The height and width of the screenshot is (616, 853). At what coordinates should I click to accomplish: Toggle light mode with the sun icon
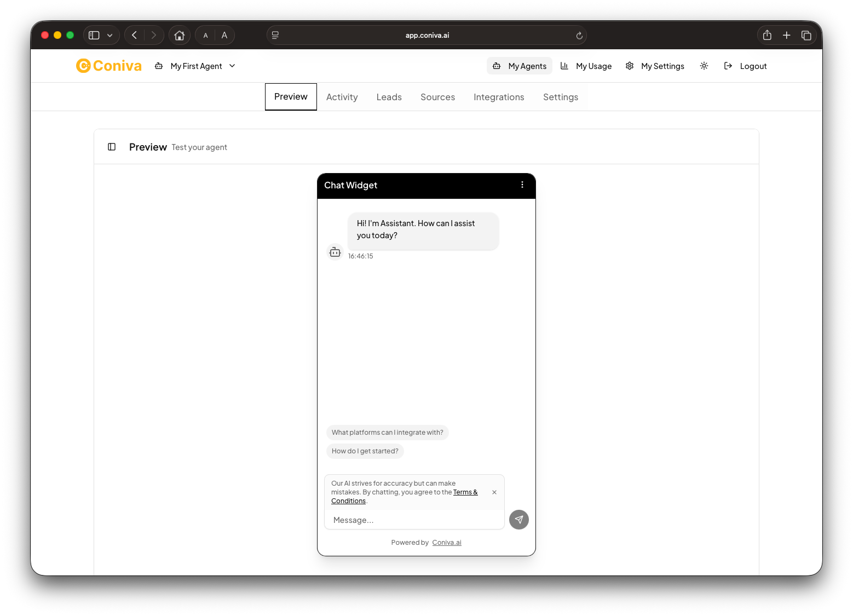tap(704, 65)
